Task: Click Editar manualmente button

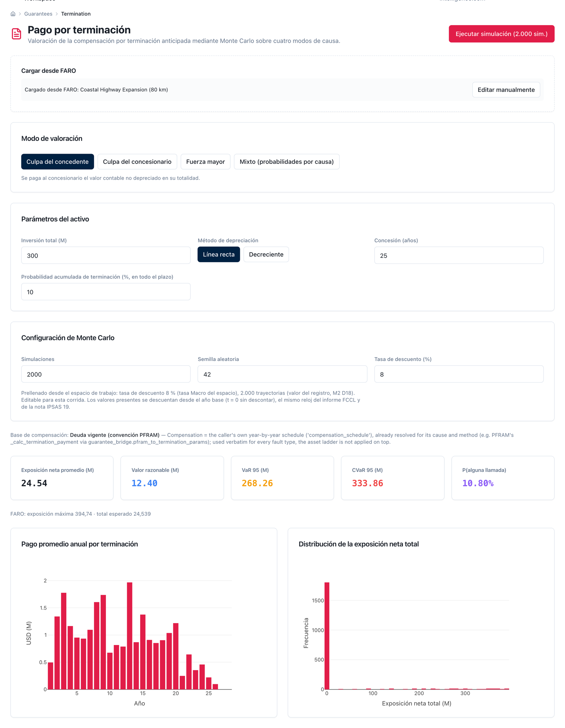Action: tap(506, 90)
